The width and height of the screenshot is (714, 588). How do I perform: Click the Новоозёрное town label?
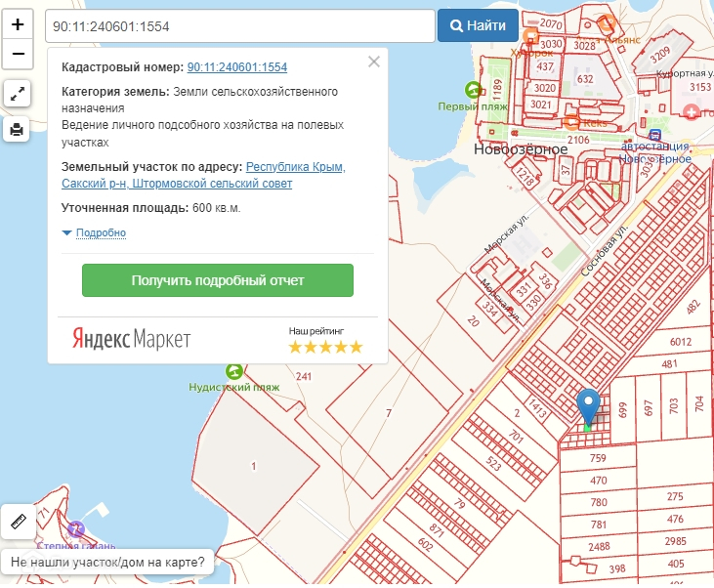pos(521,148)
